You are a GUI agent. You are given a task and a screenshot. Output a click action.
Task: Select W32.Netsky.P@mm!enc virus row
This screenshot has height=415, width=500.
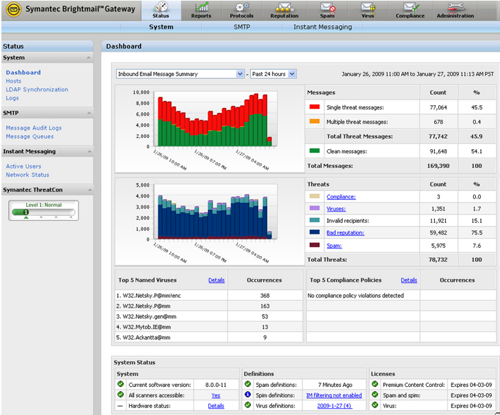(x=208, y=295)
